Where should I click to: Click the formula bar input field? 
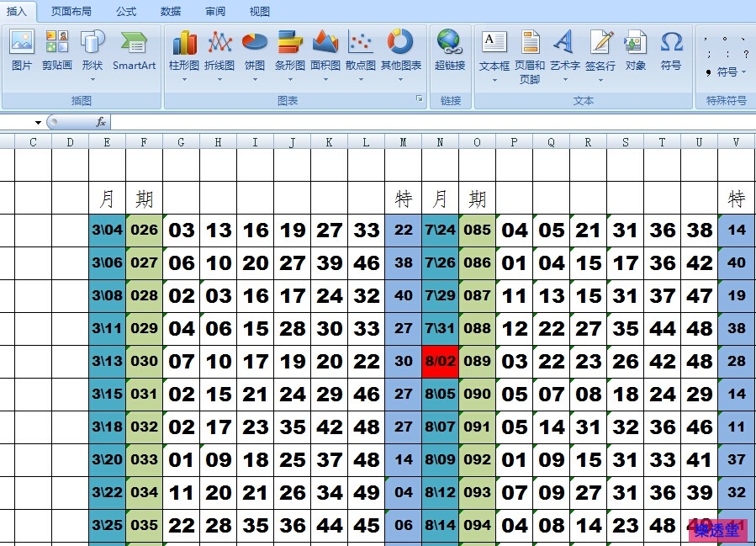point(433,122)
